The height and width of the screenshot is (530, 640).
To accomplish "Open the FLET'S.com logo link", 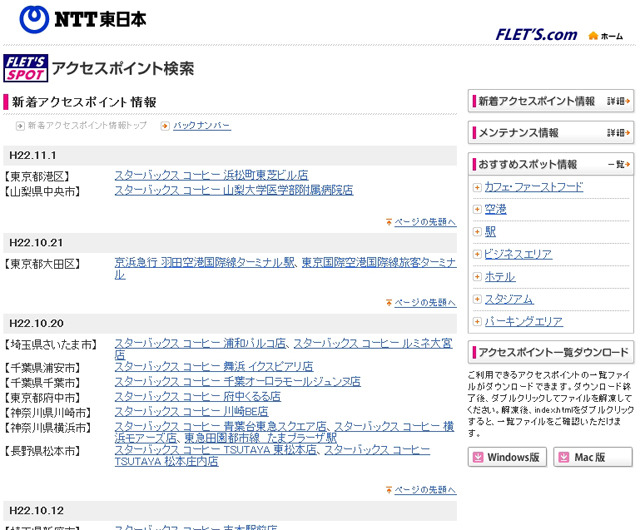I will coord(536,35).
